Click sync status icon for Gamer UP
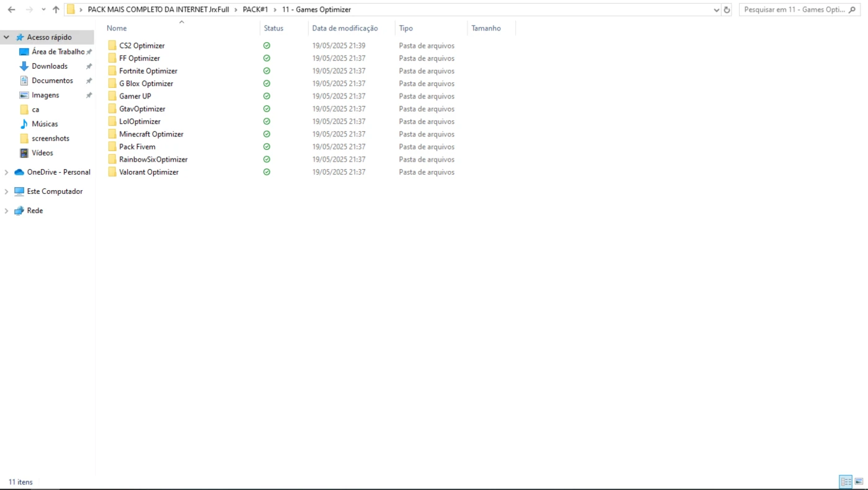 (267, 96)
